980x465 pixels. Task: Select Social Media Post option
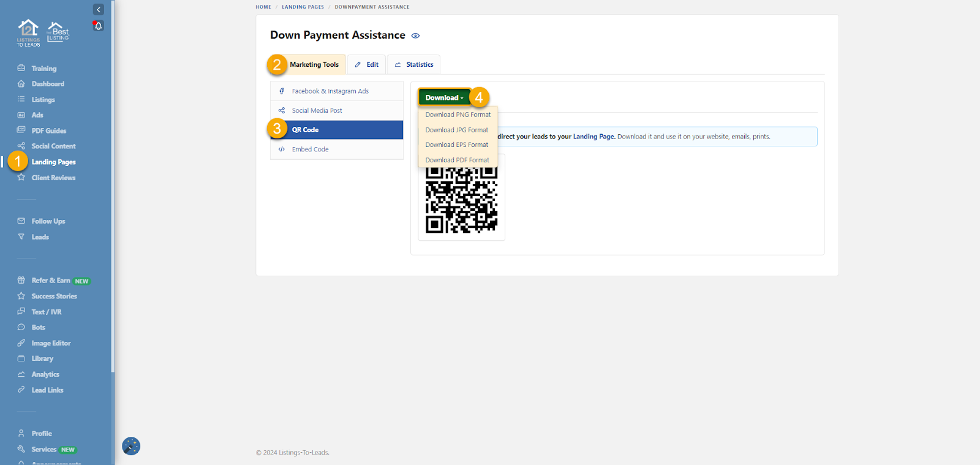(337, 111)
